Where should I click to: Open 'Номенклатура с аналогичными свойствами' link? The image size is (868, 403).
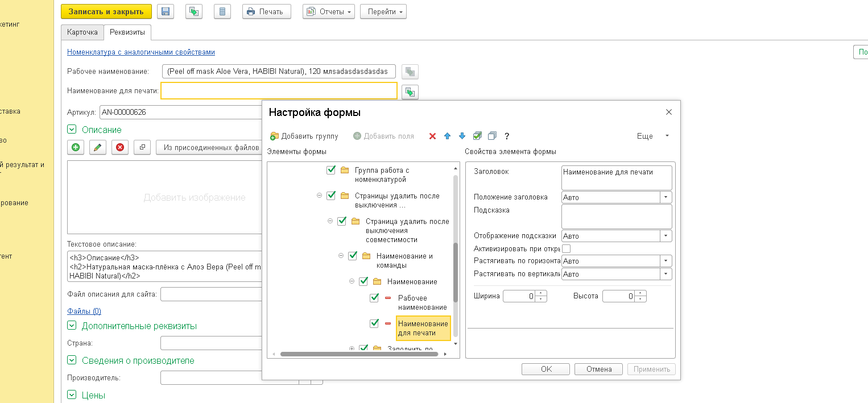[141, 52]
